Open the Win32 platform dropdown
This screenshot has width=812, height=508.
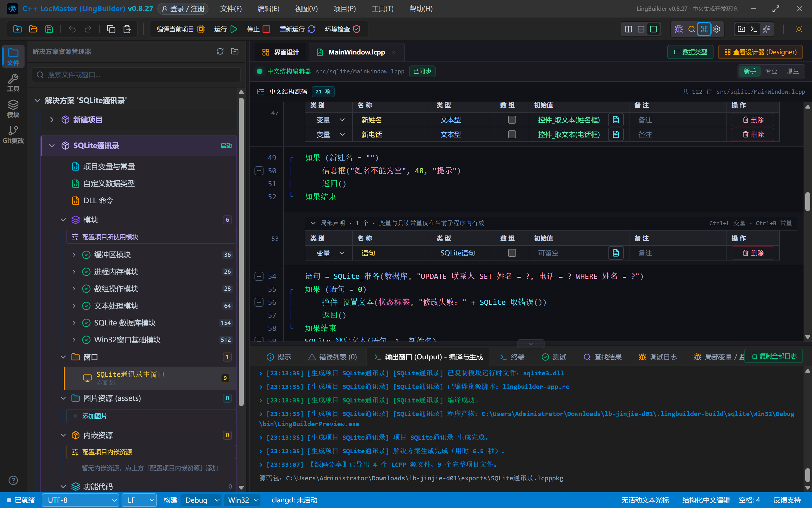pos(242,500)
